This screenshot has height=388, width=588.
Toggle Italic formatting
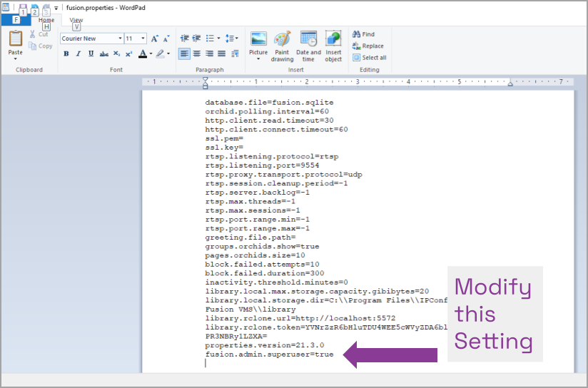(x=78, y=53)
